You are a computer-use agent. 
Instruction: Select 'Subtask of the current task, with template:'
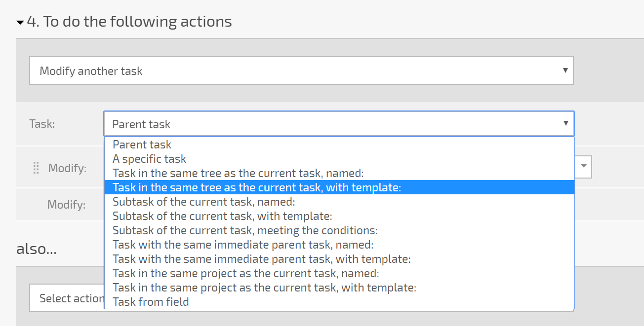pyautogui.click(x=339, y=216)
